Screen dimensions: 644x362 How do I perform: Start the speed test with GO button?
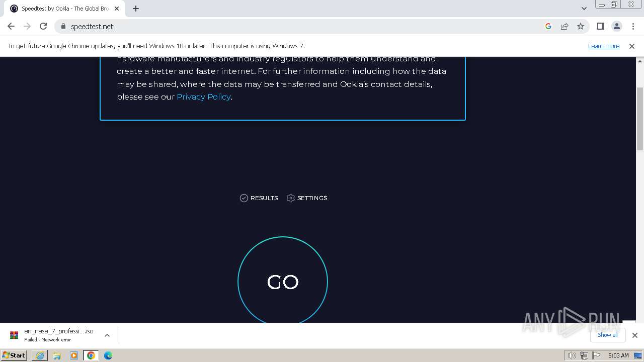point(283,282)
